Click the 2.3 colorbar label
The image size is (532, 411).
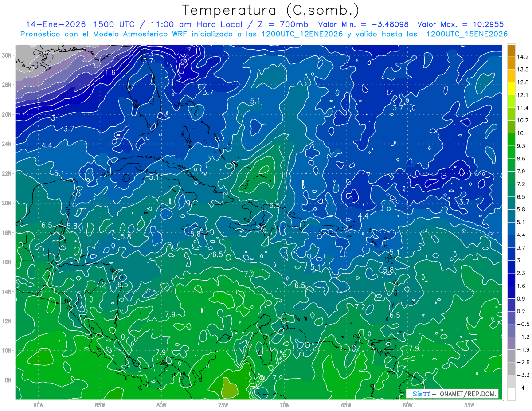pyautogui.click(x=521, y=273)
